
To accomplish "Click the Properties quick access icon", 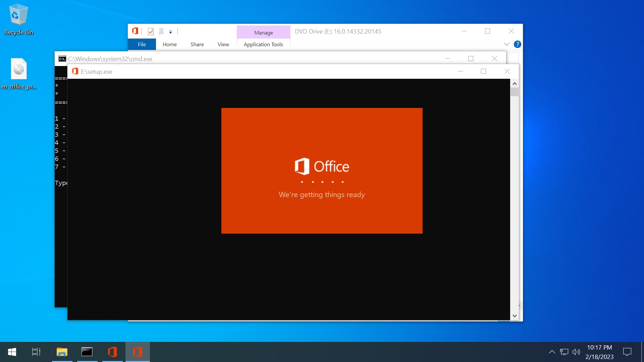I will (151, 32).
